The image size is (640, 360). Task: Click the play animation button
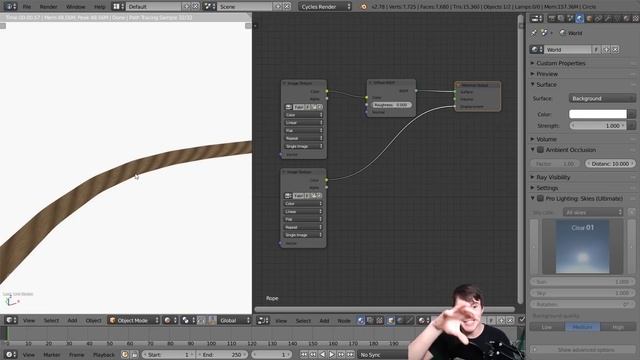pos(331,355)
